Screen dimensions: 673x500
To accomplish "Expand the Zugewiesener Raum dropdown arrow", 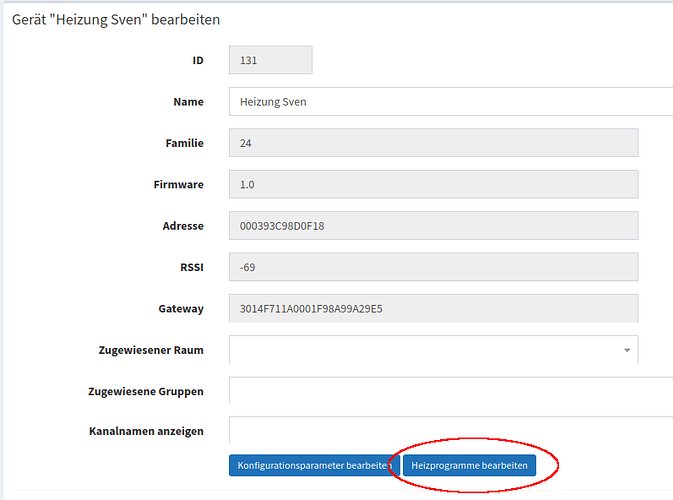I will point(627,350).
